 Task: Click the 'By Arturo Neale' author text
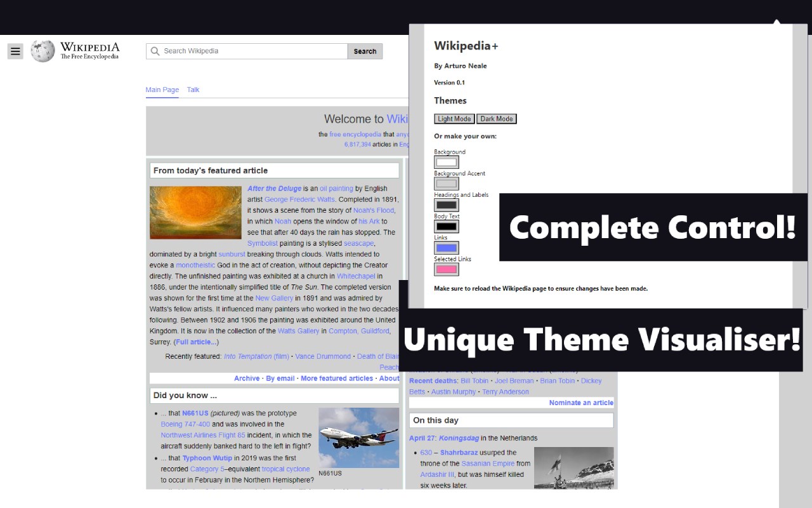pos(461,66)
